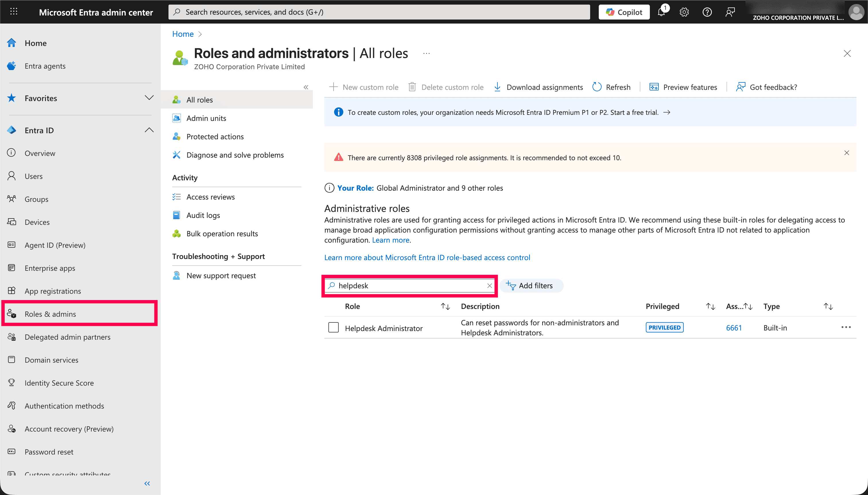Open Entra ID Overview

click(40, 153)
